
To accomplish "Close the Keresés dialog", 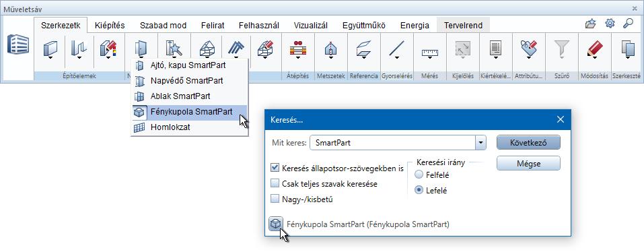I will [x=560, y=120].
